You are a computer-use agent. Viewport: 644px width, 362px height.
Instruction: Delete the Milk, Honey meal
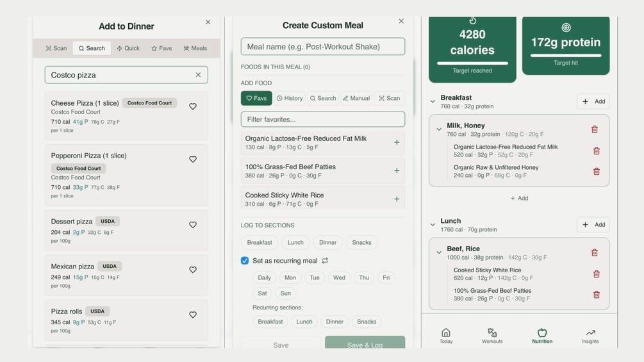[594, 129]
